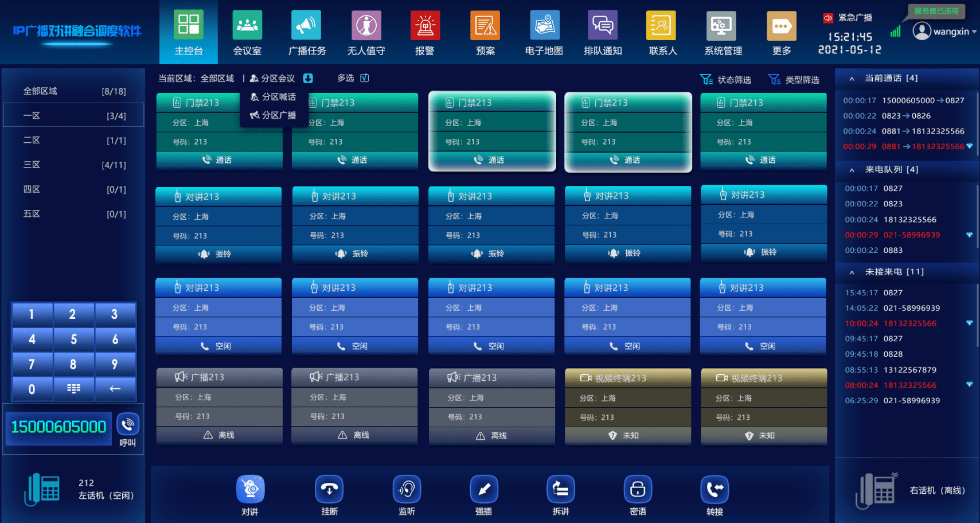Open the 类型筛选 type filter
Viewport: 980px width, 523px height.
[x=794, y=80]
